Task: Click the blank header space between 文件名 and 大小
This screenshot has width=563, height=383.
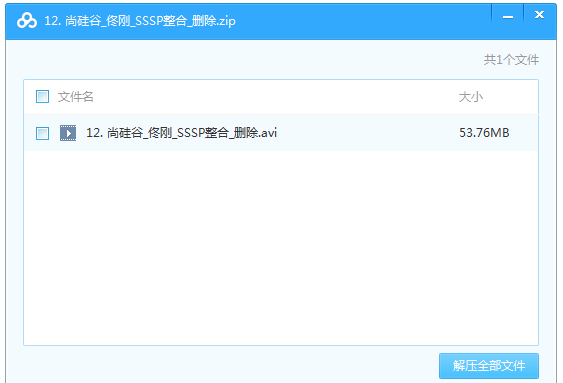Action: [x=276, y=97]
